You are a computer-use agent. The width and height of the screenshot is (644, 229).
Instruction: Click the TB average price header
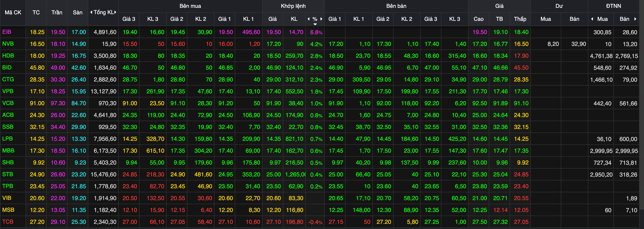tap(499, 19)
